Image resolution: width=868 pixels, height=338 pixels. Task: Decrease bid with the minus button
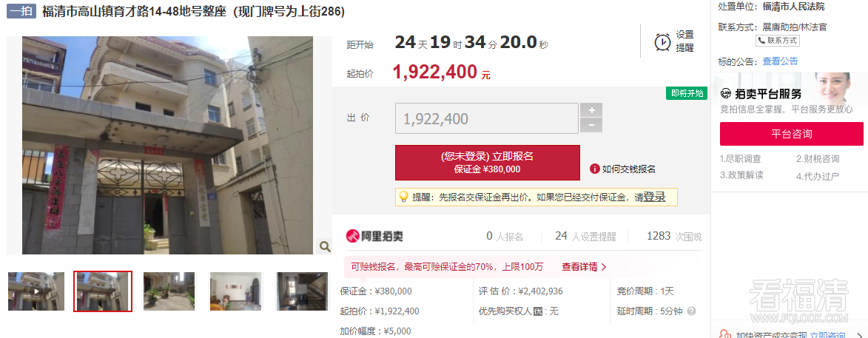click(x=591, y=126)
